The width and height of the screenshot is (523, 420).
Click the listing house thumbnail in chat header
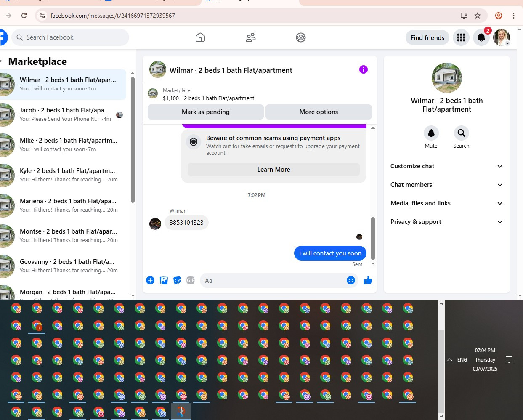coord(158,70)
